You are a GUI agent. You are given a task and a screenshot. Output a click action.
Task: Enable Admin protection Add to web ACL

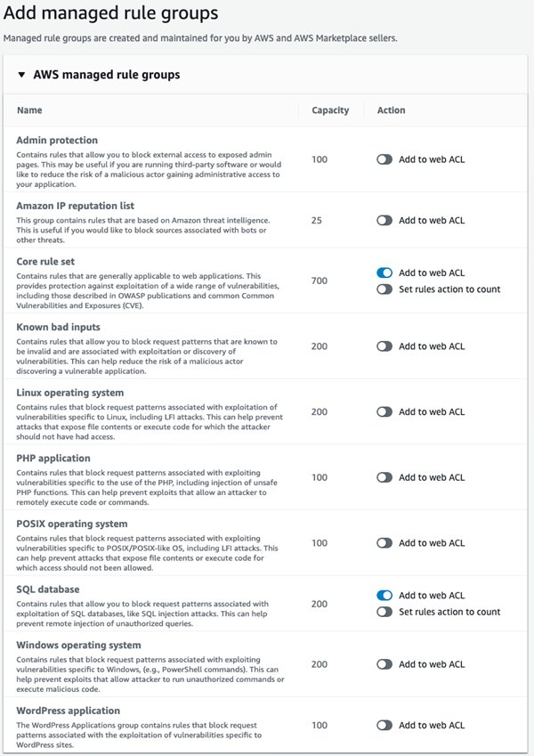(x=384, y=159)
